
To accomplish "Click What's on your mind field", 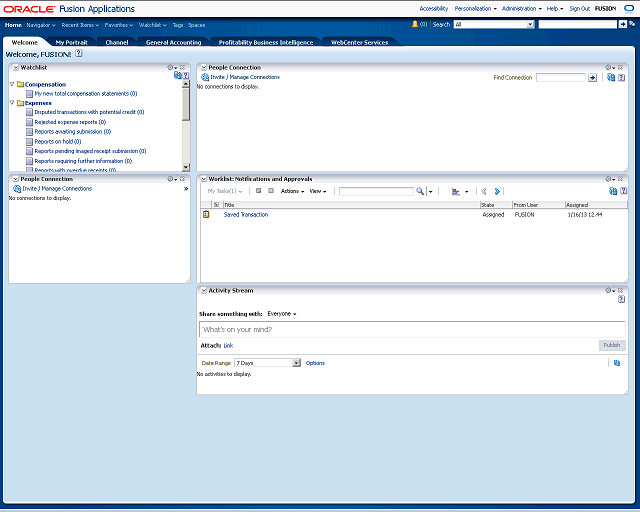I will 412,329.
